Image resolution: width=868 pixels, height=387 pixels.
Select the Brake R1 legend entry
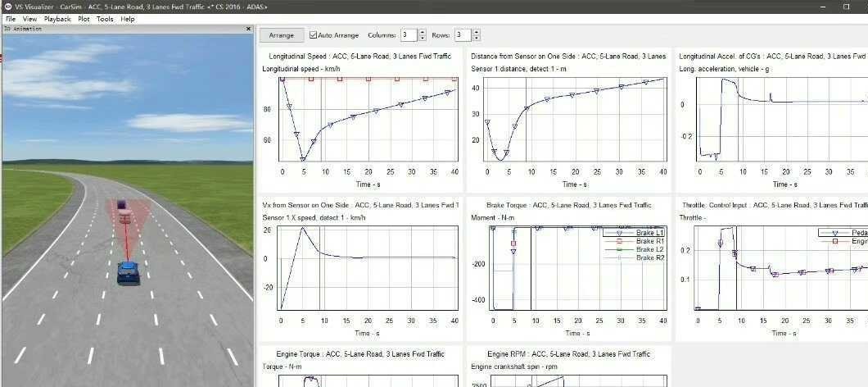635,241
